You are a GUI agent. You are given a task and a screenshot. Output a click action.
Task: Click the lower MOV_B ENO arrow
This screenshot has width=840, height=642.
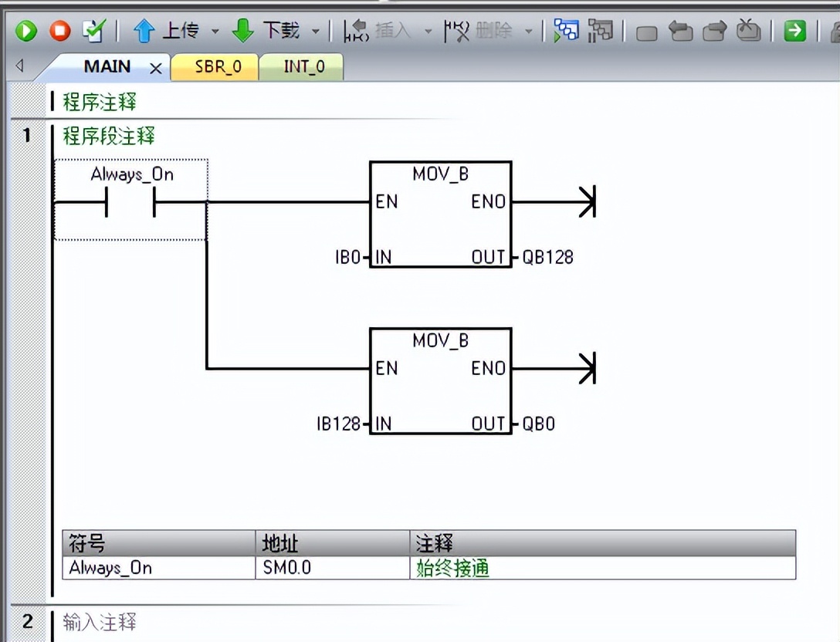pyautogui.click(x=587, y=368)
